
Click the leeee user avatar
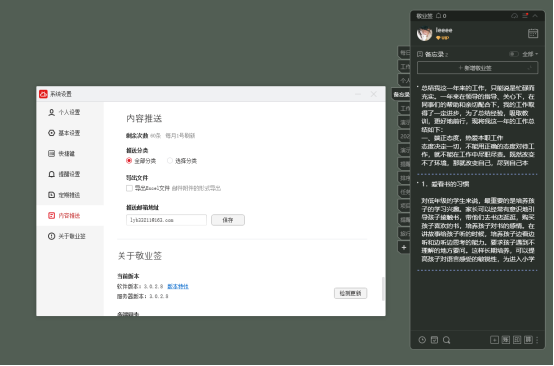pyautogui.click(x=424, y=34)
